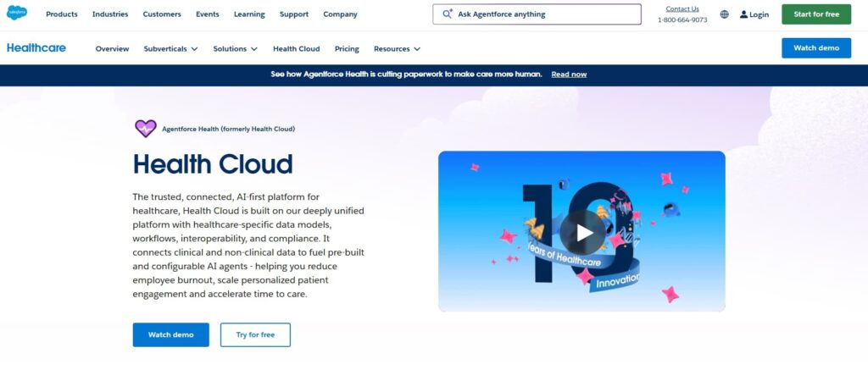Click the Agentforce search sparkle icon
The width and height of the screenshot is (868, 370).
tap(448, 14)
